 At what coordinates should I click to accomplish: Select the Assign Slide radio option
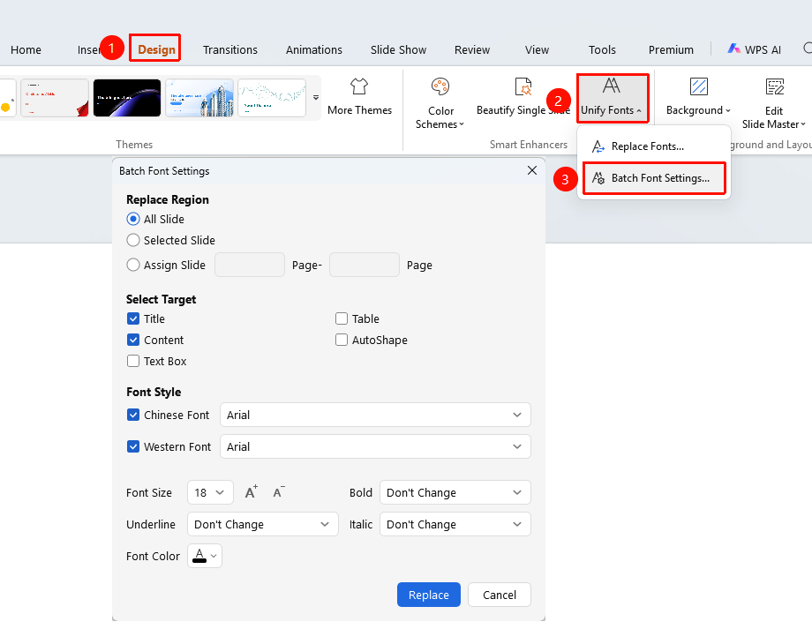click(x=133, y=265)
